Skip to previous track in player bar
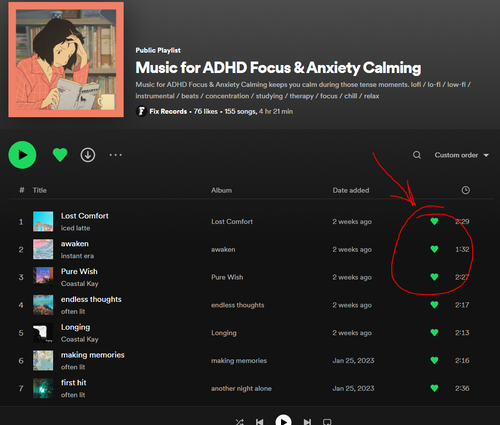 pyautogui.click(x=260, y=422)
